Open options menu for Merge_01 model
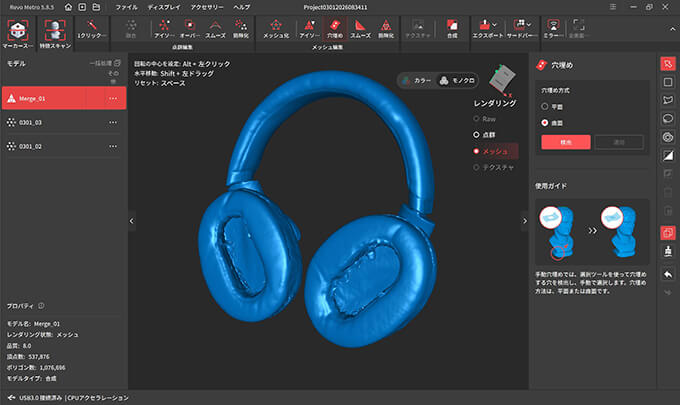Viewport: 680px width, 405px height. (x=113, y=98)
